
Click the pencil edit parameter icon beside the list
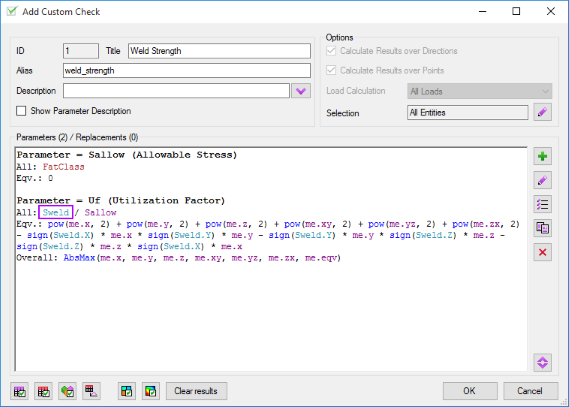point(543,180)
